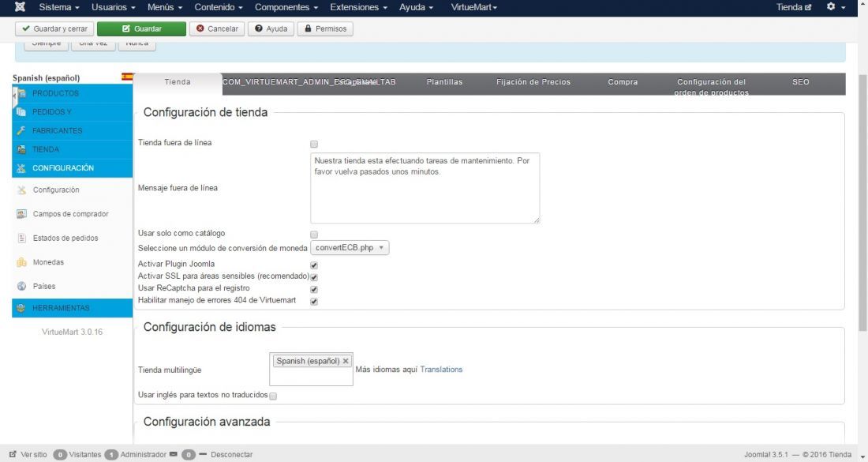Viewport: 868px width, 462px height.
Task: Open the Componentes menu
Action: coord(286,7)
